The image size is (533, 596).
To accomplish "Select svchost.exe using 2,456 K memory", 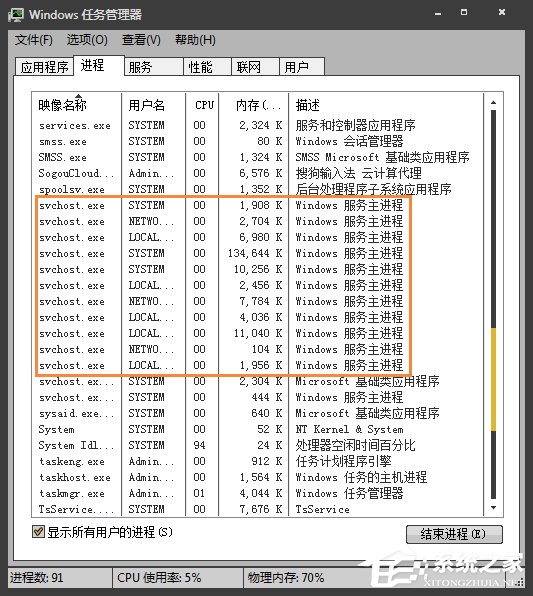I will [x=258, y=285].
